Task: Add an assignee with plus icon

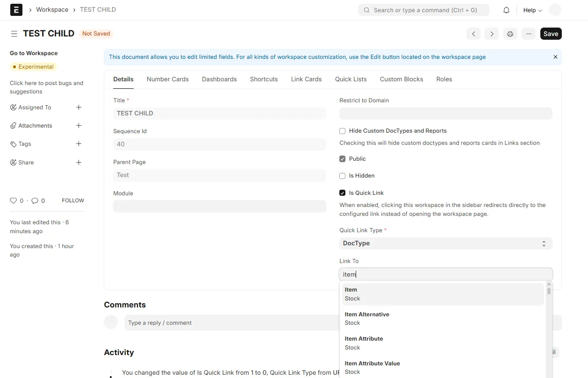Action: [x=79, y=107]
